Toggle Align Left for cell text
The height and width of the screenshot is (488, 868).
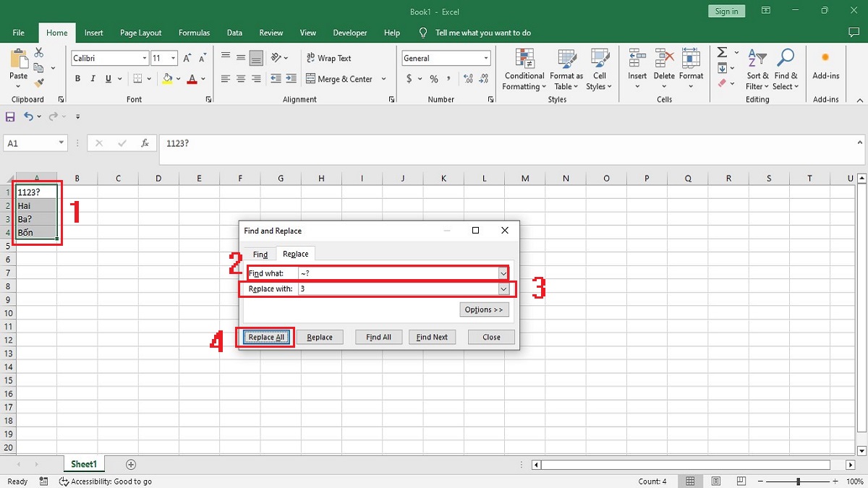(226, 79)
